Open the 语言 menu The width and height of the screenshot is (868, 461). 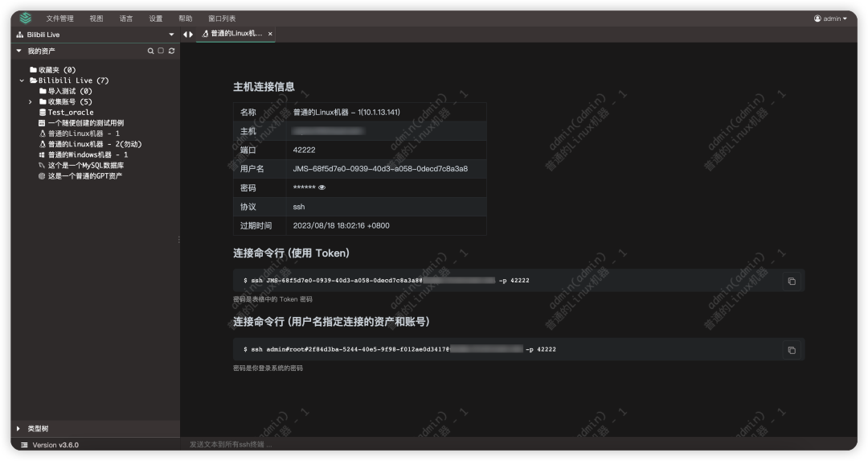pyautogui.click(x=126, y=19)
